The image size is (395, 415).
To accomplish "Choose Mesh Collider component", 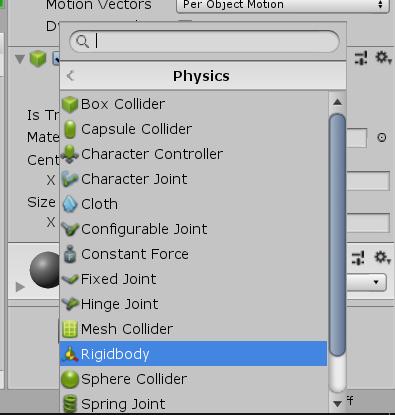I will (x=194, y=329).
